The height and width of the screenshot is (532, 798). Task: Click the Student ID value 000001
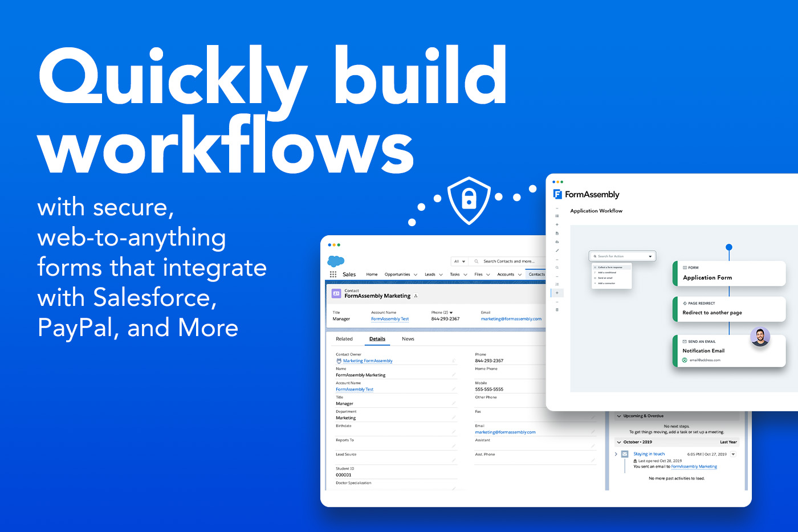click(344, 475)
